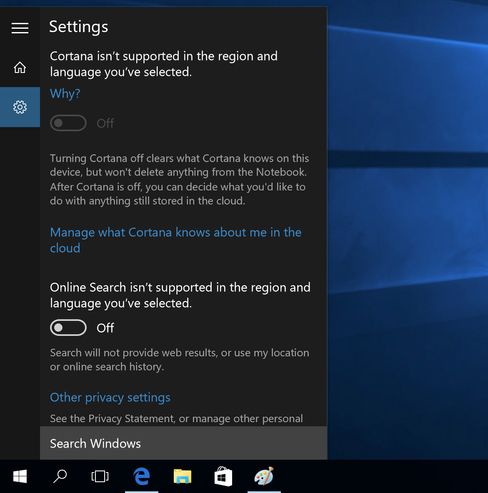Click "Cortana isn't supported in the region" text
Viewport: 488px width, 493px height.
[164, 64]
